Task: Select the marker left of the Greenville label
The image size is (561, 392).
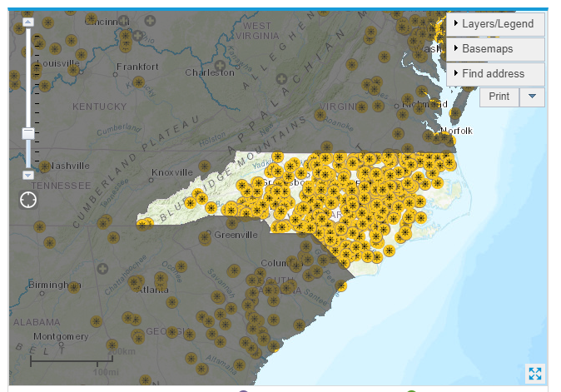Action: point(204,237)
